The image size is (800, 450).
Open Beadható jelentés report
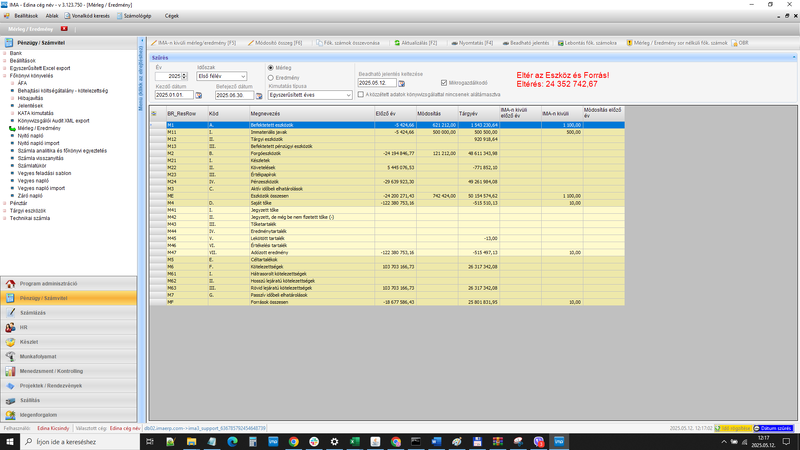pos(526,43)
